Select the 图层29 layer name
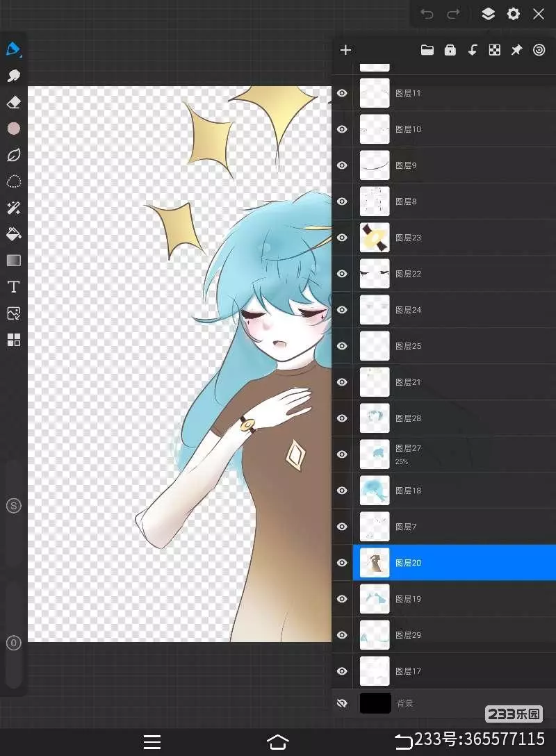Screen dimensions: 556x756 click(408, 635)
